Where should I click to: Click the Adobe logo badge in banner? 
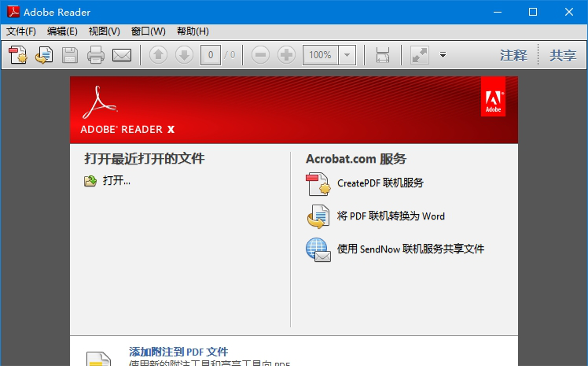click(x=493, y=97)
